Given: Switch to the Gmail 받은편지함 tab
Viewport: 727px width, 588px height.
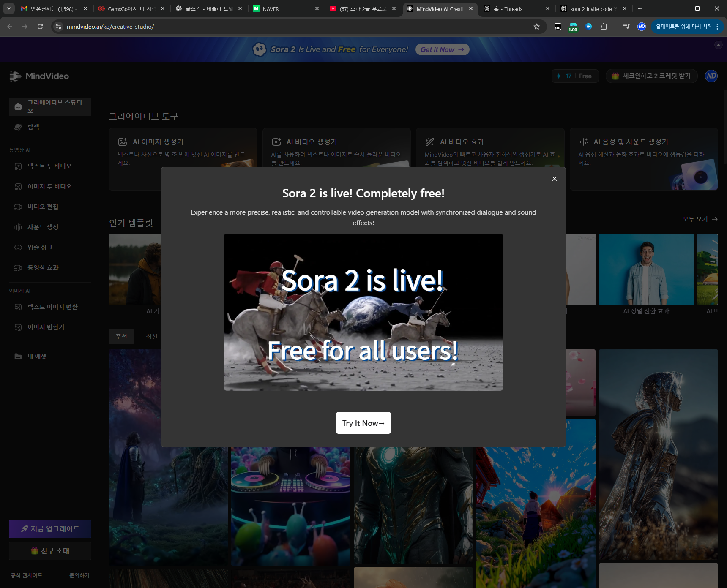Looking at the screenshot, I should (x=54, y=8).
